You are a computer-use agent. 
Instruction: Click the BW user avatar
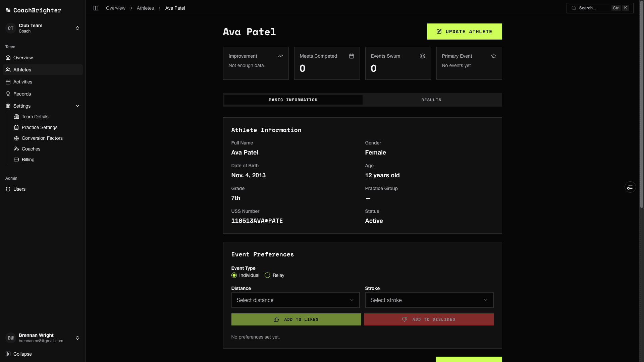point(11,338)
